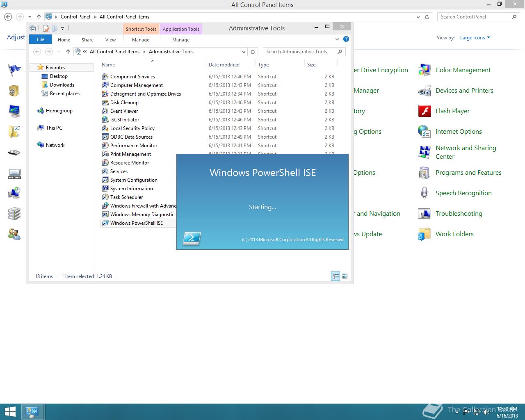
Task: Click All Control Panel Items breadcrumb in explorer
Action: point(114,52)
